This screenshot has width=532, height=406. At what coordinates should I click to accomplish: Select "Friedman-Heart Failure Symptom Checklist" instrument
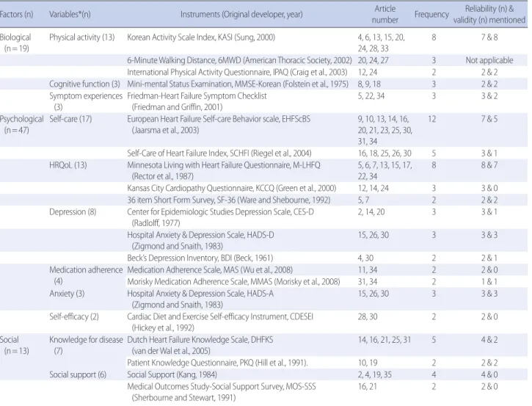coord(197,101)
